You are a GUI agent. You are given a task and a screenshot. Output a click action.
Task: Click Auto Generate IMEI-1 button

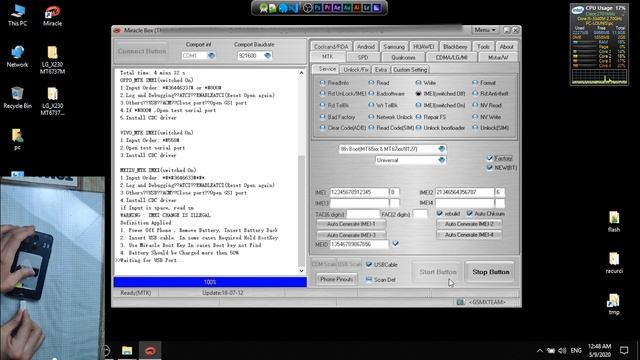[351, 224]
